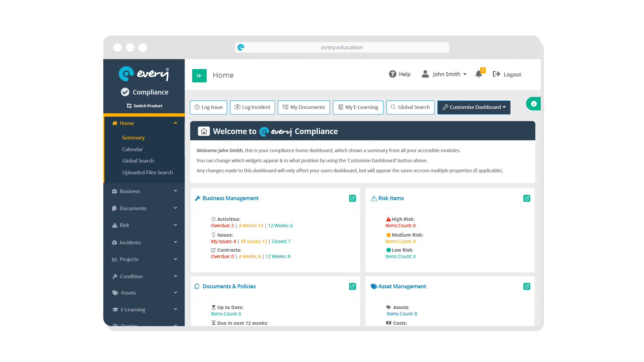Click the Switch Product button

point(144,105)
